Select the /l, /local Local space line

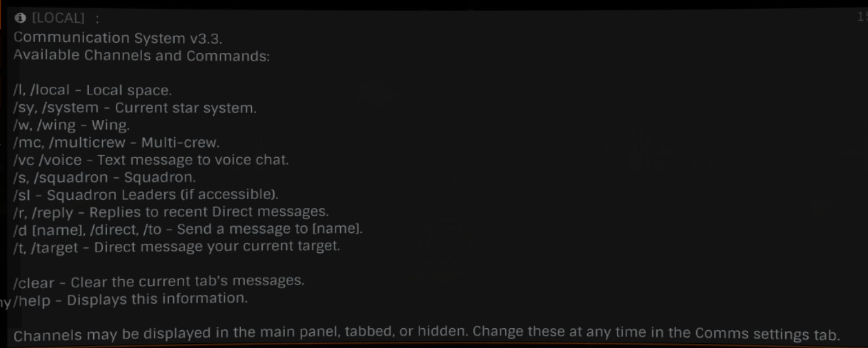(x=92, y=90)
